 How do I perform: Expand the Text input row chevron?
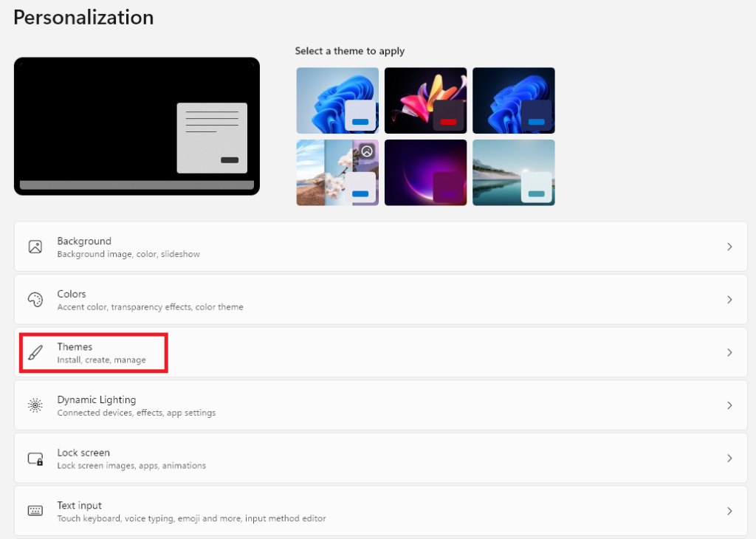coord(729,511)
